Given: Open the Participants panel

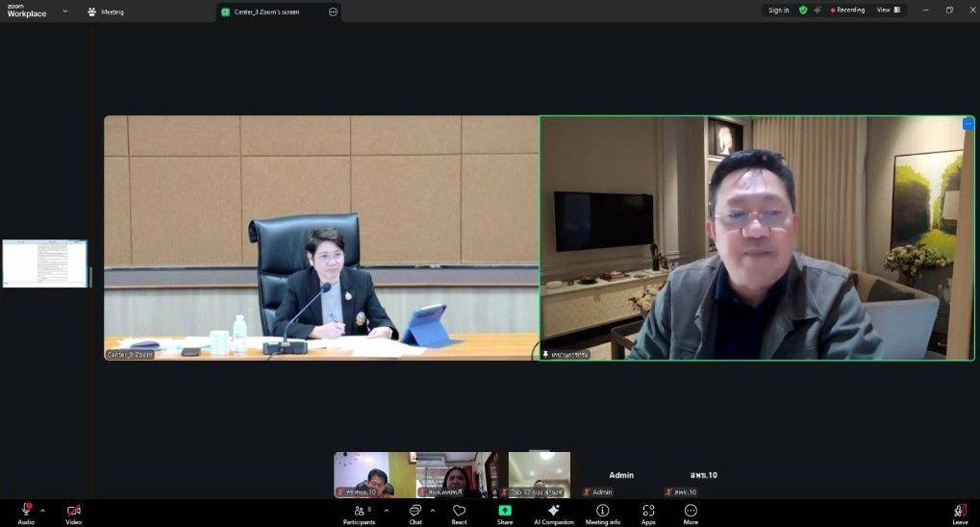Looking at the screenshot, I should [360, 512].
